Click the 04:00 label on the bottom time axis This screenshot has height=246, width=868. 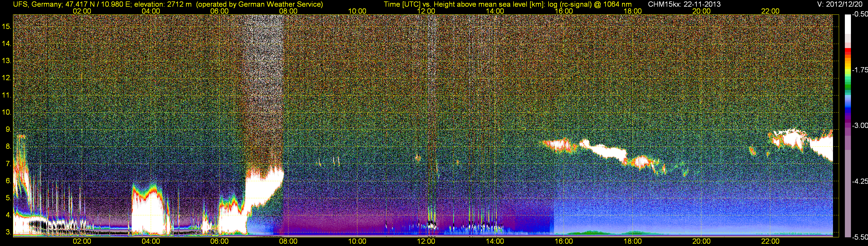pyautogui.click(x=151, y=241)
